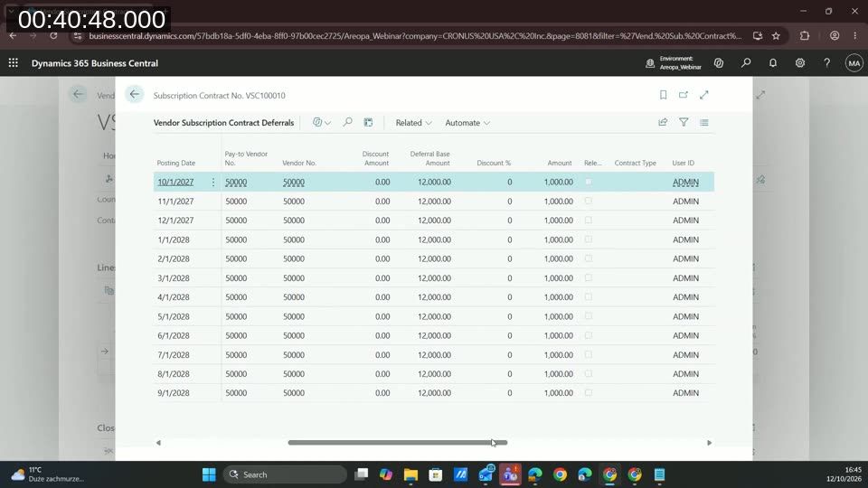Open the 10/1/2027 posting date link

coord(175,182)
